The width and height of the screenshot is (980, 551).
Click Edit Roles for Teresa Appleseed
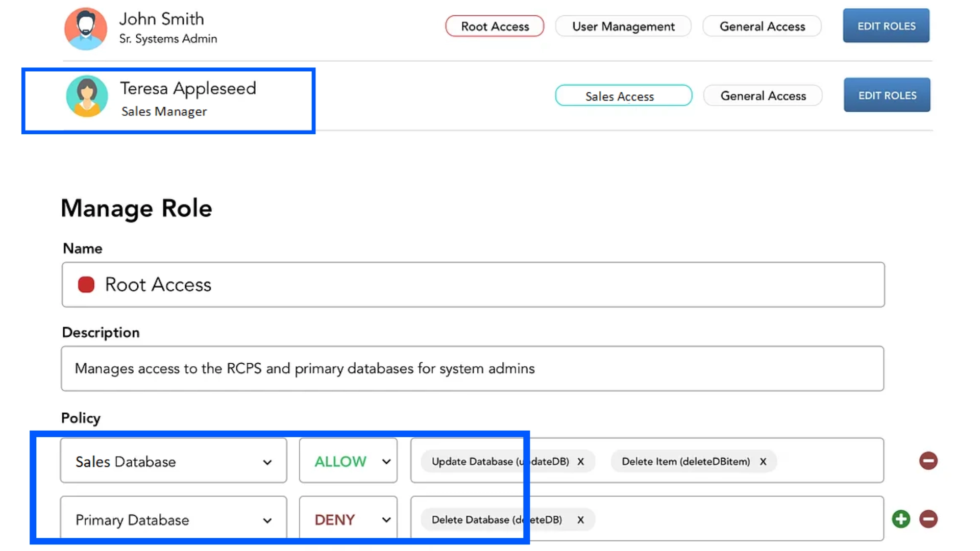pos(887,95)
